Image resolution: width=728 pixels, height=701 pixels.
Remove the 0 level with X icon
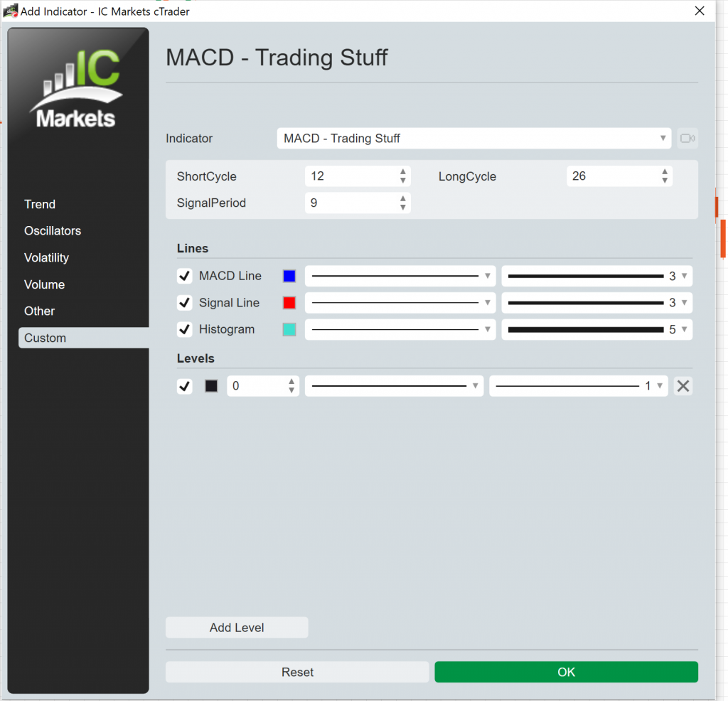(683, 386)
